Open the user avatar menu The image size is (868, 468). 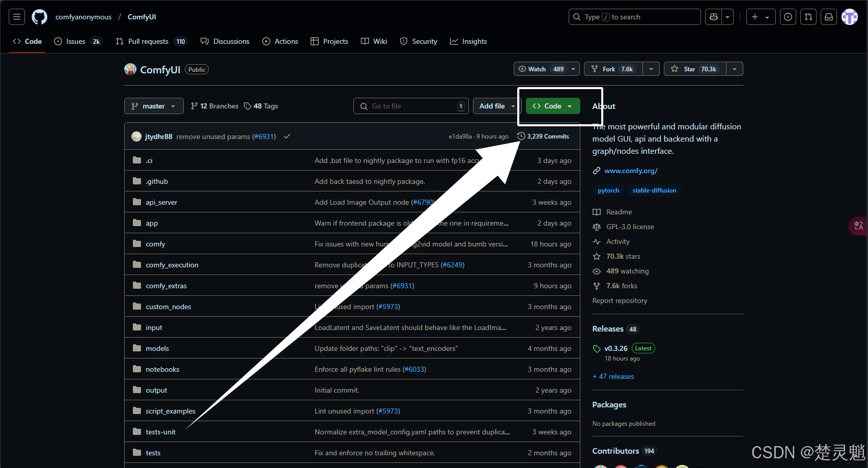(850, 17)
